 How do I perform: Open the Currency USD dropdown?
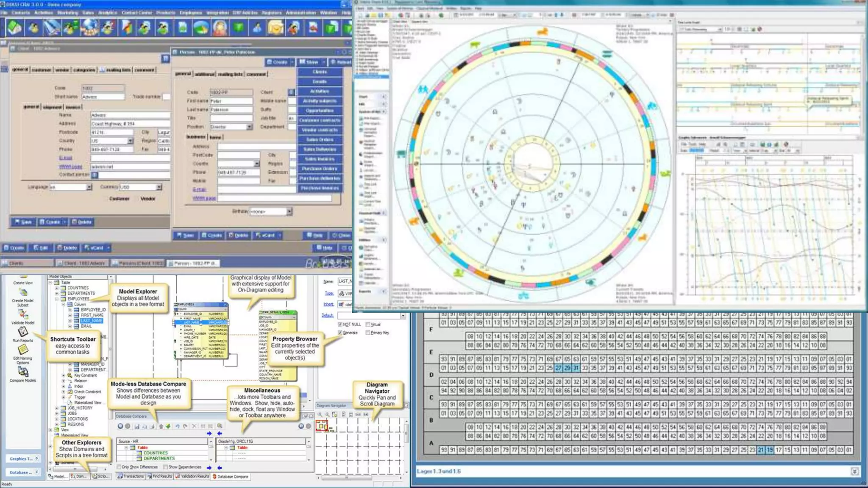(159, 187)
